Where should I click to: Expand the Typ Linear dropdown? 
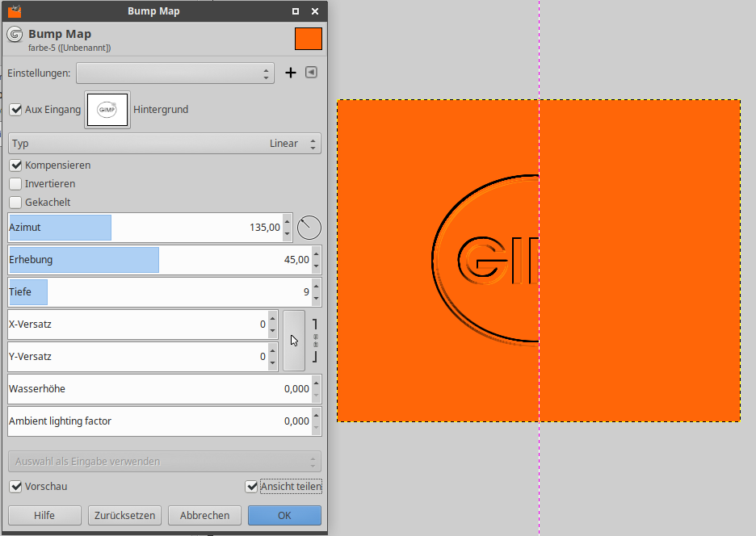[165, 144]
